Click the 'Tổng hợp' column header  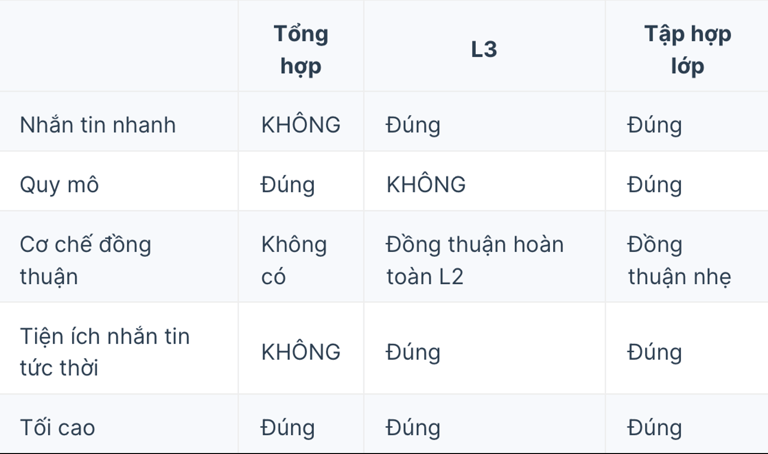click(301, 49)
